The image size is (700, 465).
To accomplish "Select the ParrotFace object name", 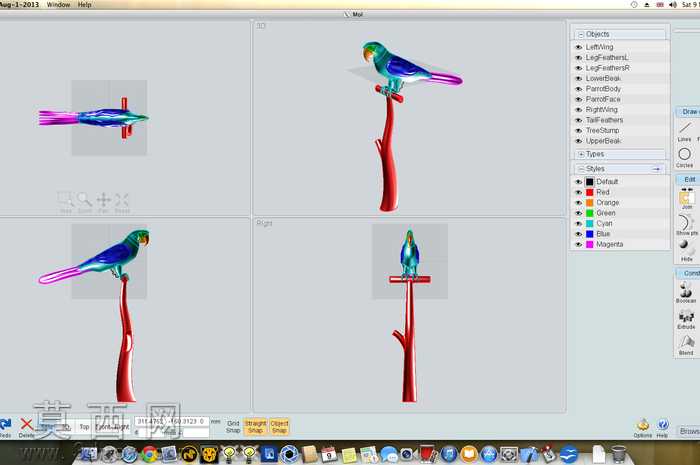I will [x=603, y=99].
